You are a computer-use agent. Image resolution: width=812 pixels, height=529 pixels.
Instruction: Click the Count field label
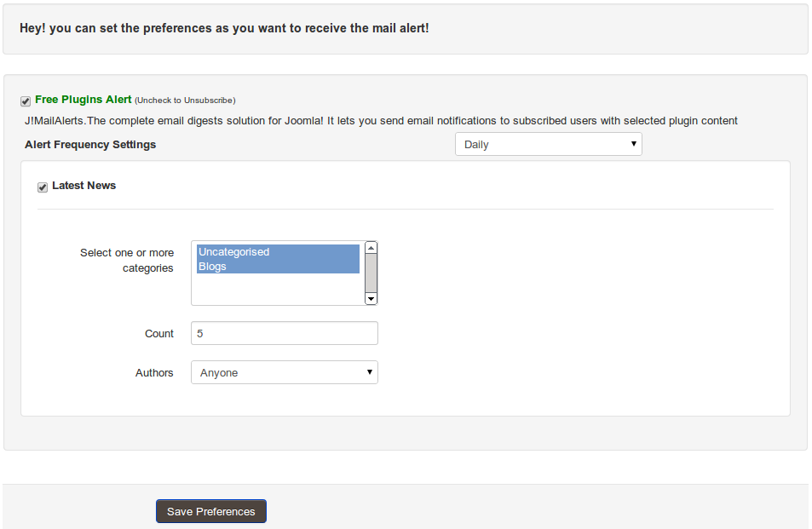tap(158, 333)
